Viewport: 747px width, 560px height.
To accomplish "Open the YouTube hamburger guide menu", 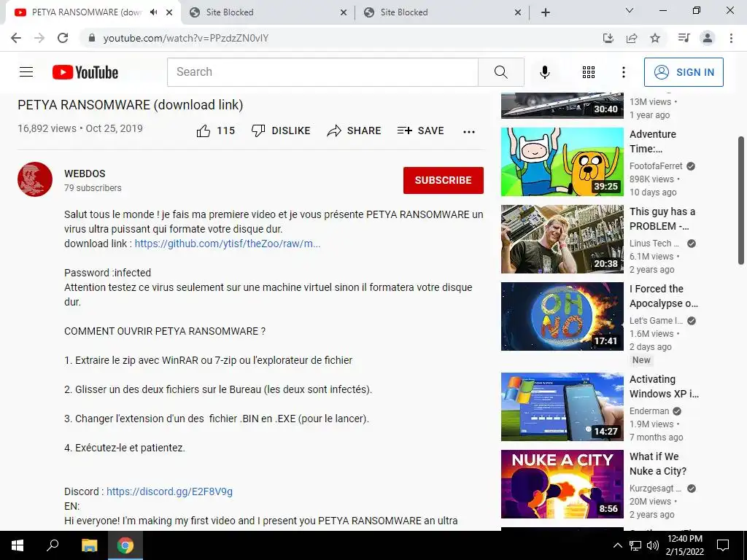I will point(26,72).
